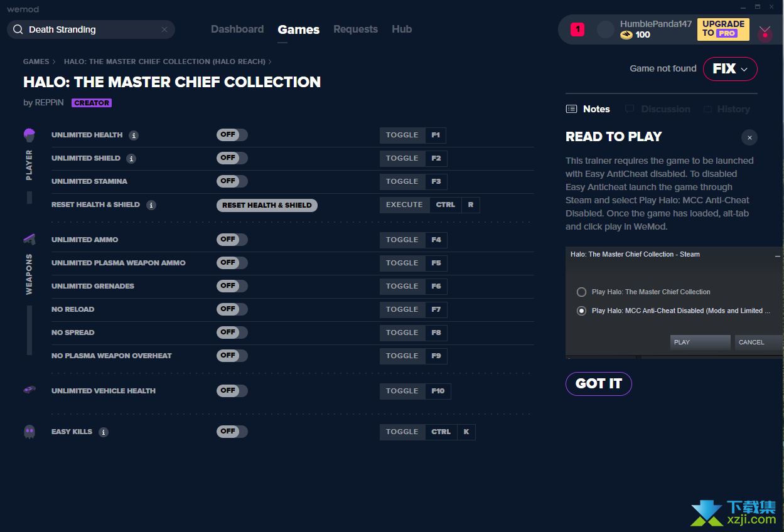Click the K key of Easy Kills hotkey
The width and height of the screenshot is (784, 532).
pyautogui.click(x=466, y=432)
